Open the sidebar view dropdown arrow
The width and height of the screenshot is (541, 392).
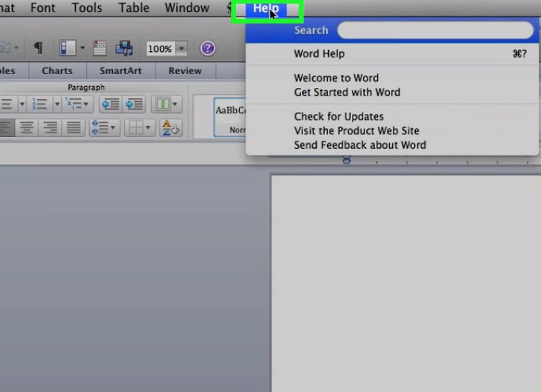click(x=83, y=48)
